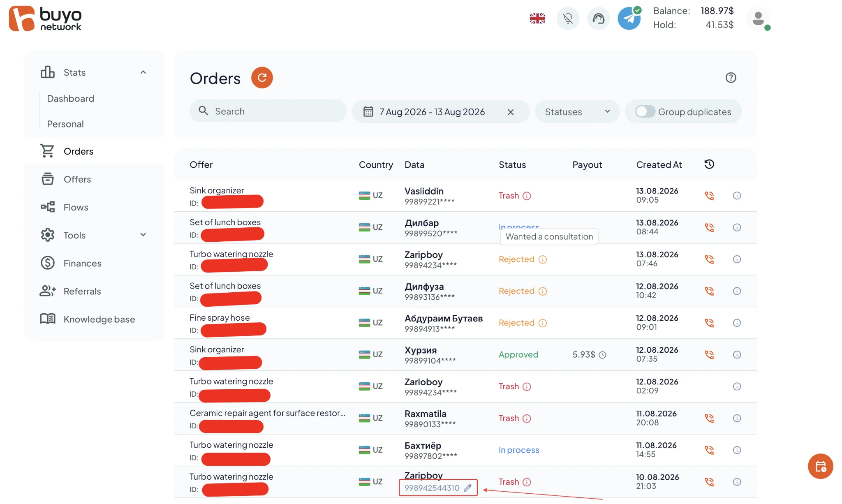This screenshot has width=842, height=504.
Task: Toggle the Group duplicates switch
Action: [x=645, y=111]
